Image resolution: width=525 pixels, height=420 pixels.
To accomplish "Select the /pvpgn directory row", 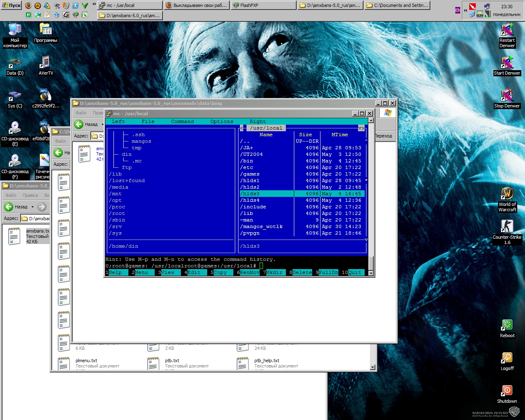I will pyautogui.click(x=302, y=233).
